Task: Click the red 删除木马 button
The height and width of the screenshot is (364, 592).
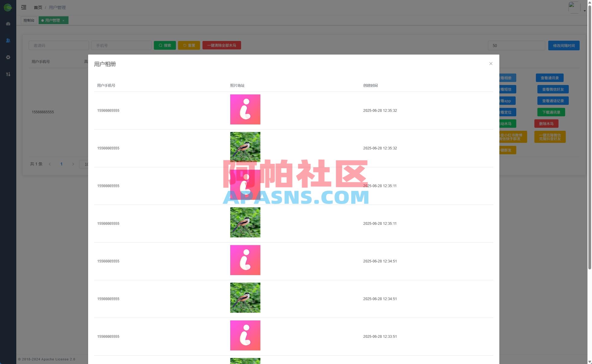Action: (x=546, y=124)
